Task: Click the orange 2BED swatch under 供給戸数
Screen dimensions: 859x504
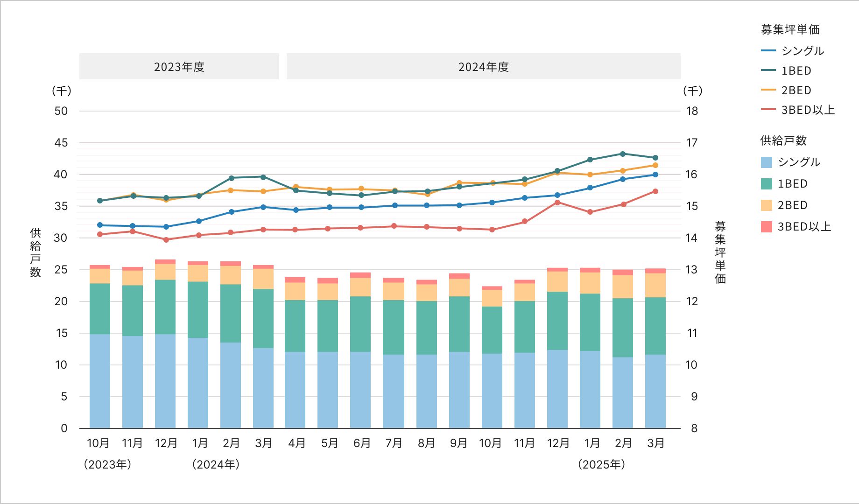Action: [x=767, y=205]
